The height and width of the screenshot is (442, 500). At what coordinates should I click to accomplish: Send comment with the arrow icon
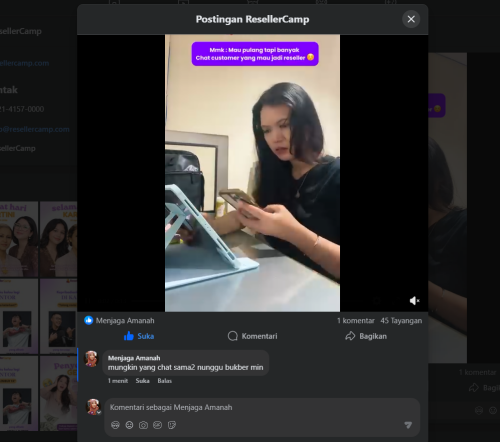(408, 425)
